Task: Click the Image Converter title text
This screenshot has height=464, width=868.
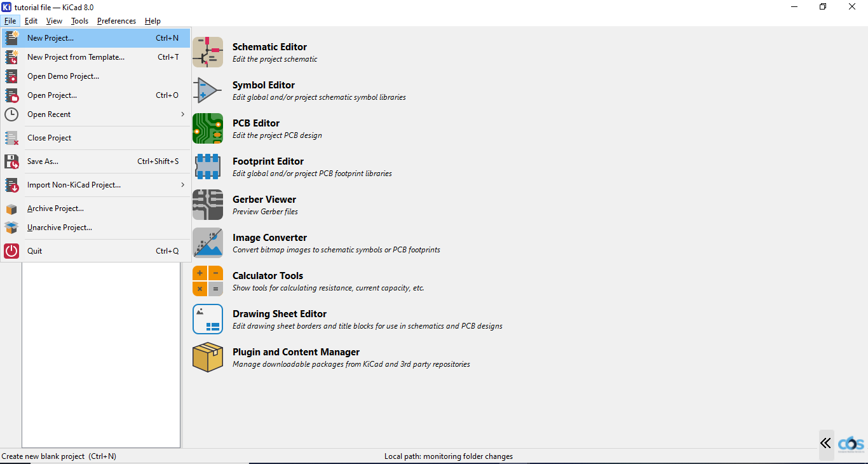Action: pos(269,238)
